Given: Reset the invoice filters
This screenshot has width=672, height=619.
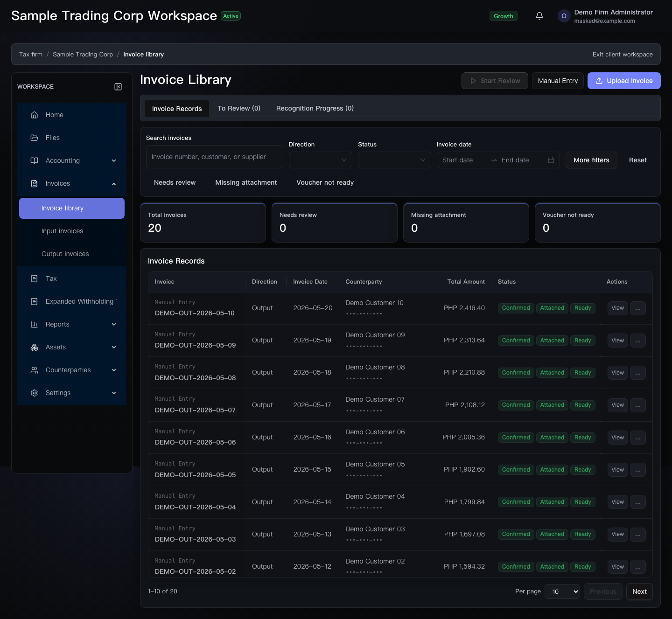Looking at the screenshot, I should (637, 160).
